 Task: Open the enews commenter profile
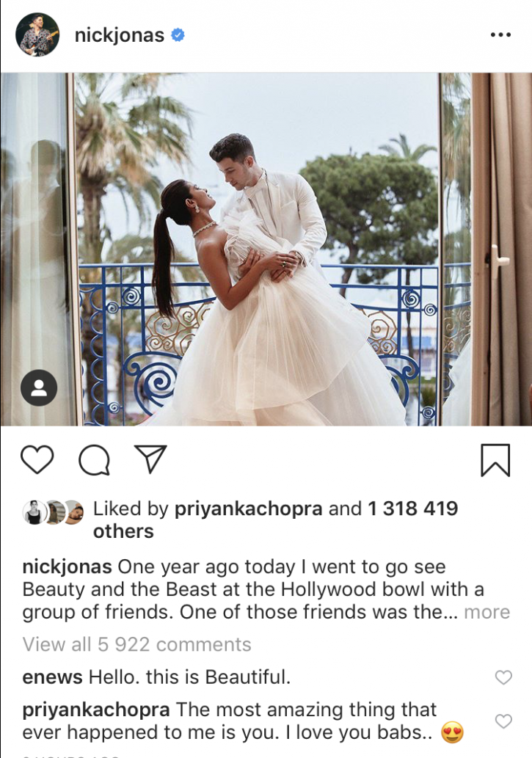(x=52, y=677)
